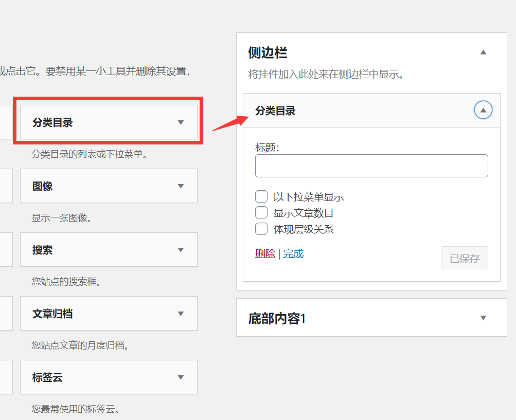Expand the 搜索 widget dropdown arrow
Screen dimensions: 516x420
[x=181, y=250]
